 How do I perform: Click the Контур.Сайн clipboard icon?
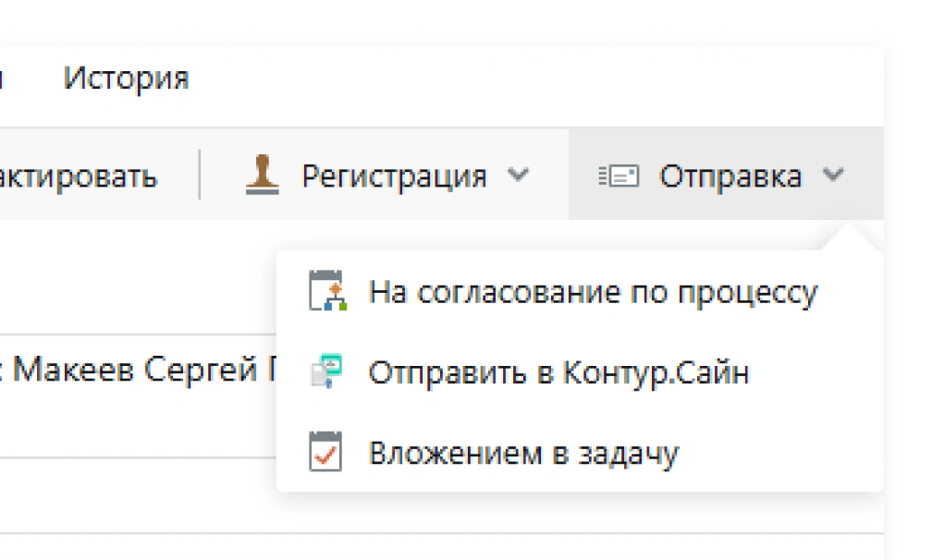click(325, 370)
